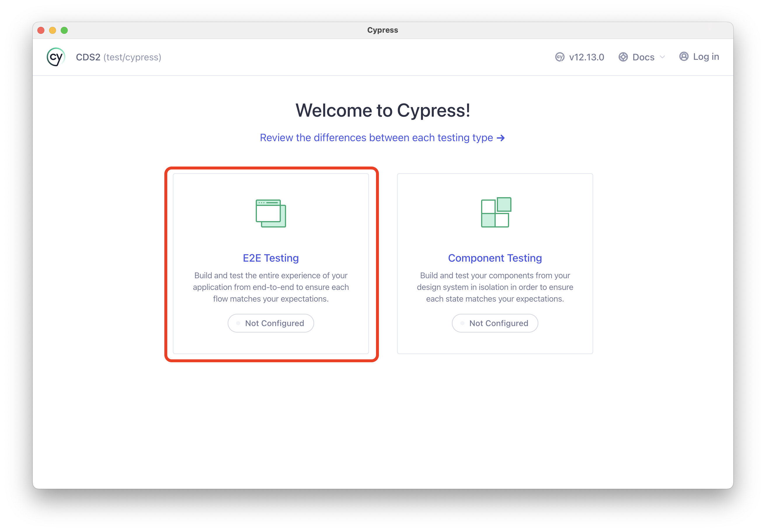The width and height of the screenshot is (766, 532).
Task: Click the E2E Testing description text
Action: (x=271, y=287)
